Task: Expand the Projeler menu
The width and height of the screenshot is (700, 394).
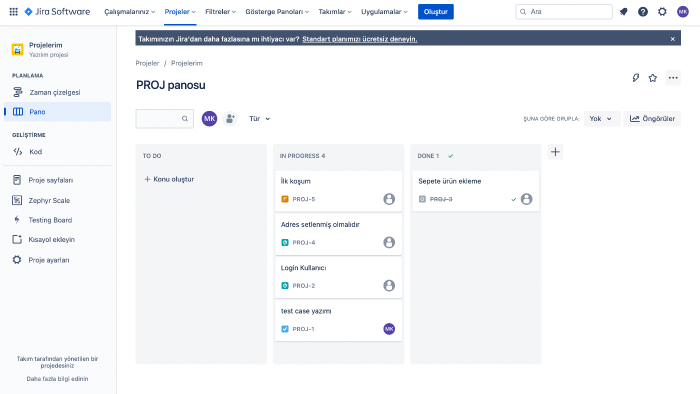Action: (180, 12)
